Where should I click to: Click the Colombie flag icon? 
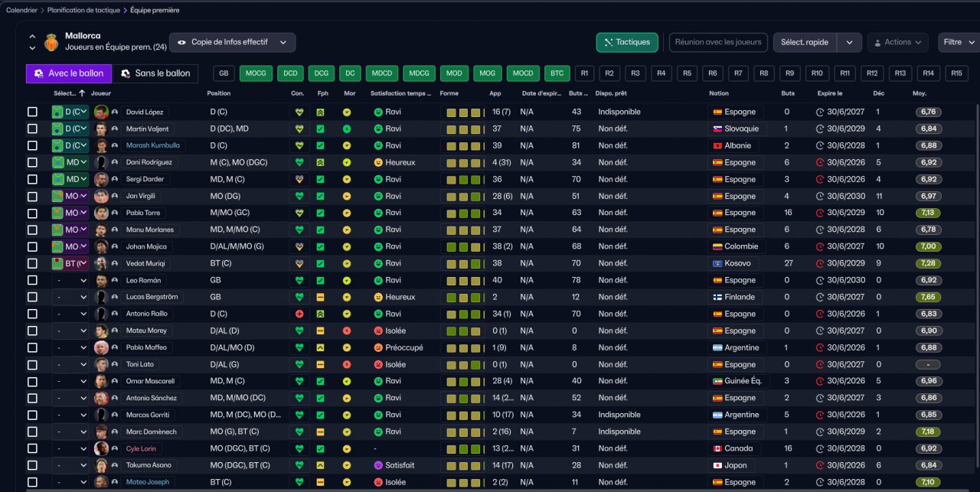(717, 246)
